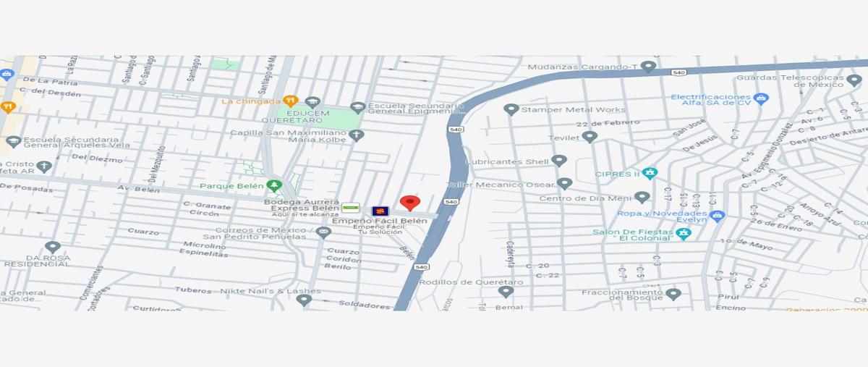Click the CIPRES II marker icon
Viewport: 868px width, 367px height.
(x=650, y=174)
